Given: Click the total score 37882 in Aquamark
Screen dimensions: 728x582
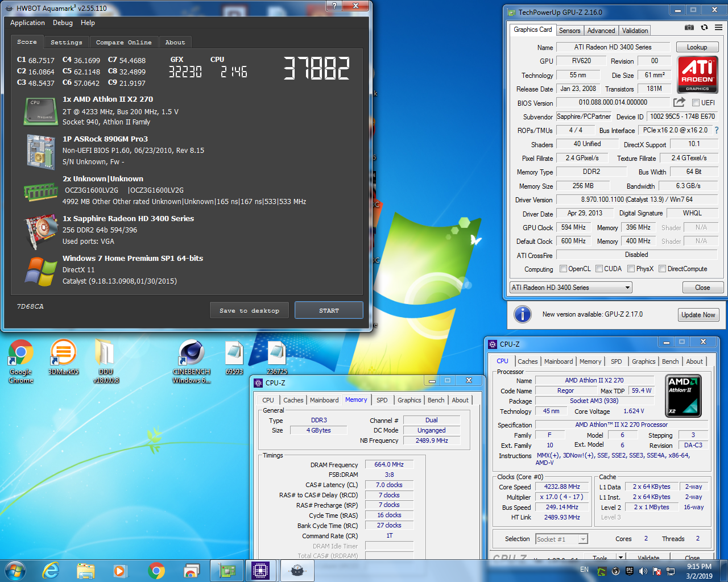Looking at the screenshot, I should pos(317,68).
